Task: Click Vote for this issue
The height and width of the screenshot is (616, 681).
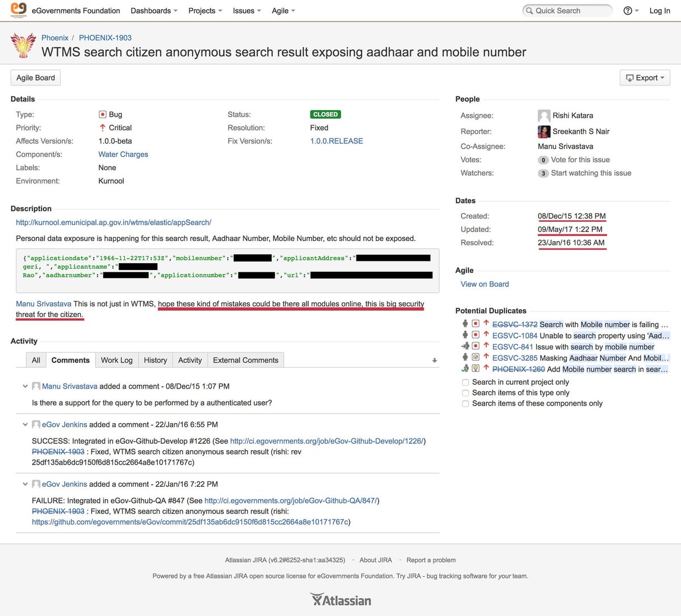Action: (581, 160)
